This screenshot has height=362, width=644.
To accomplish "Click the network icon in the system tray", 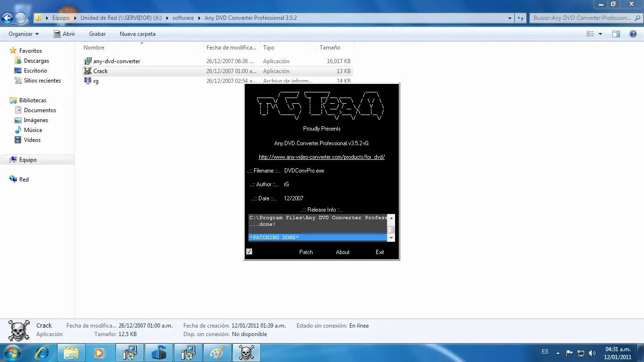I will tap(581, 353).
